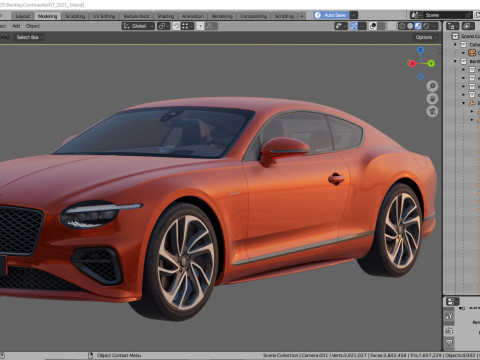Click the zoom magnifier viewport icon
The image size is (480, 360).
[432, 86]
